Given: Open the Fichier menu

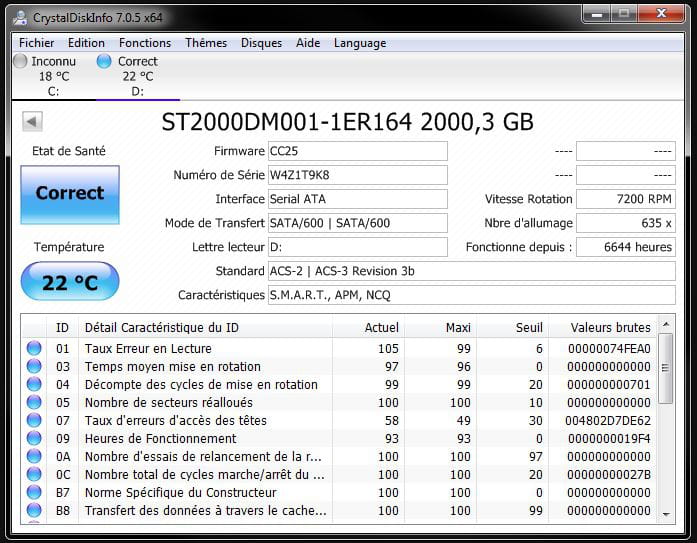Looking at the screenshot, I should (36, 43).
